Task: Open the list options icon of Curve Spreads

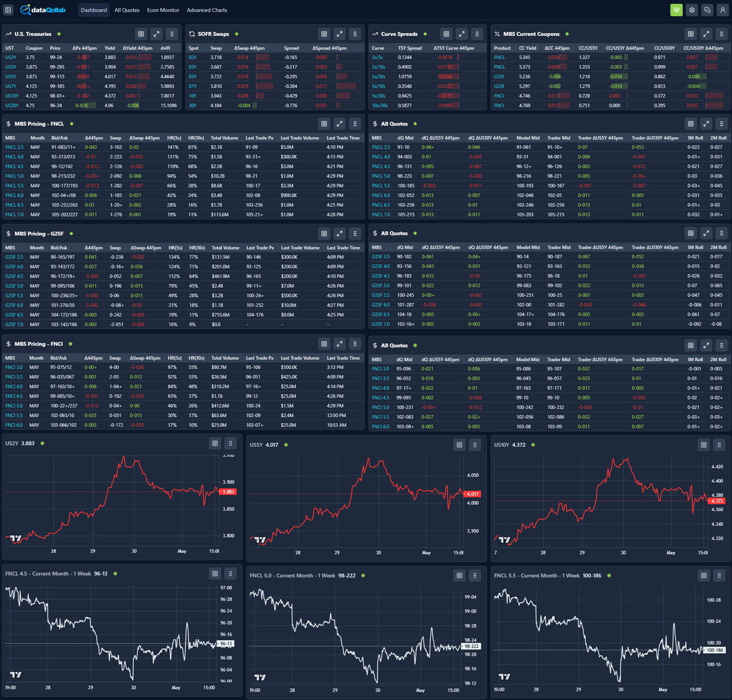Action: click(447, 34)
